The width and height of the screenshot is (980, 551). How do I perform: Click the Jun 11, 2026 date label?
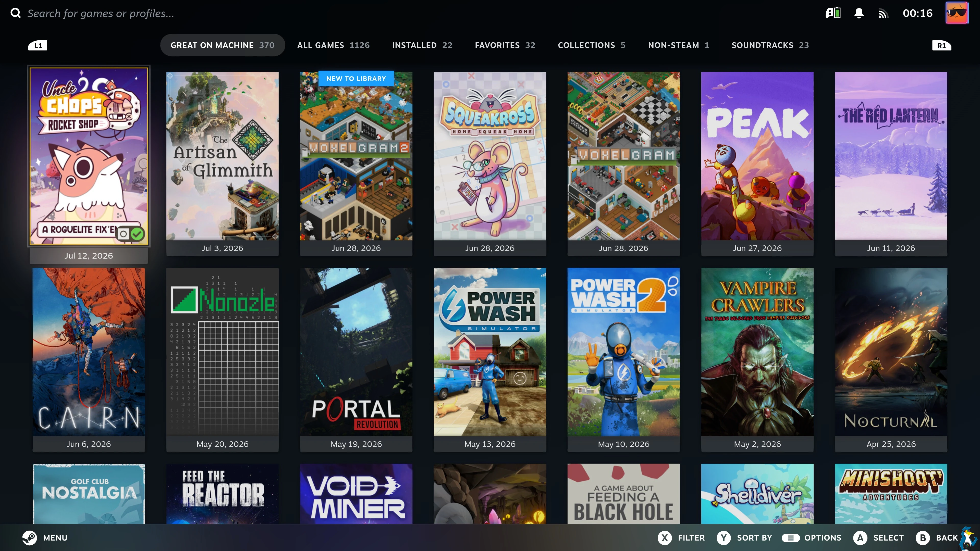pyautogui.click(x=891, y=248)
